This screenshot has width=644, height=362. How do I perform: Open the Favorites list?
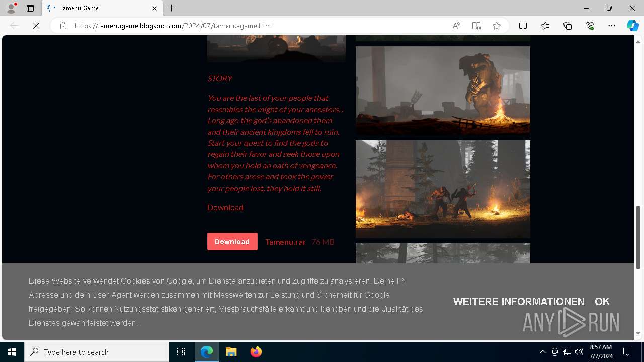545,26
